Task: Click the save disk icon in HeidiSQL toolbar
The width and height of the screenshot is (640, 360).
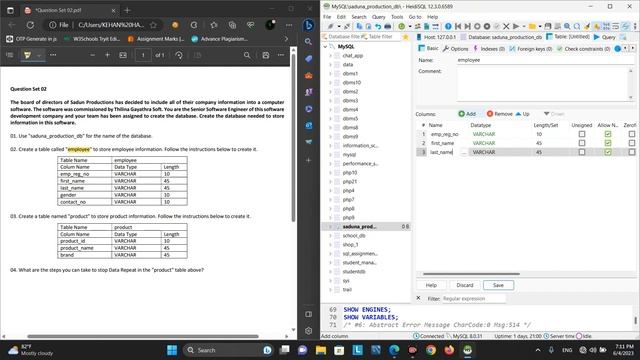Action: 548,27
